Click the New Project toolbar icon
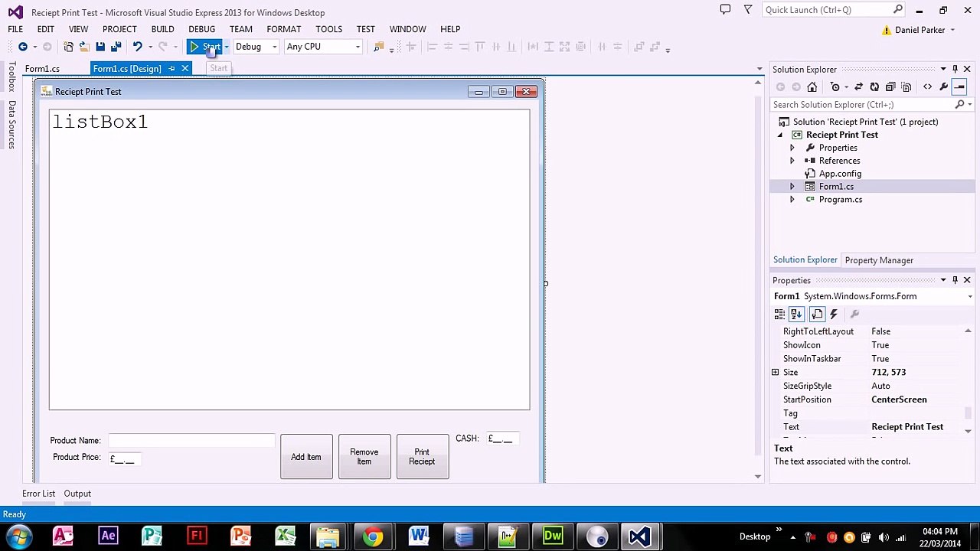 point(68,47)
